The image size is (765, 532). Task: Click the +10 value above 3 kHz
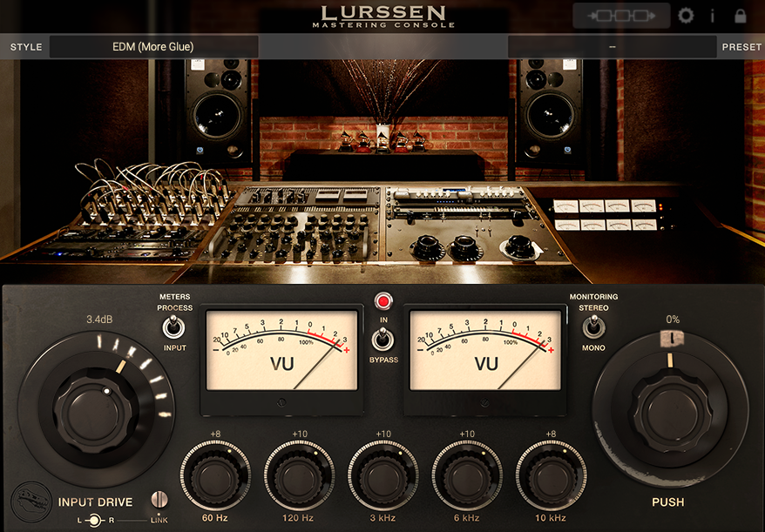[x=383, y=434]
